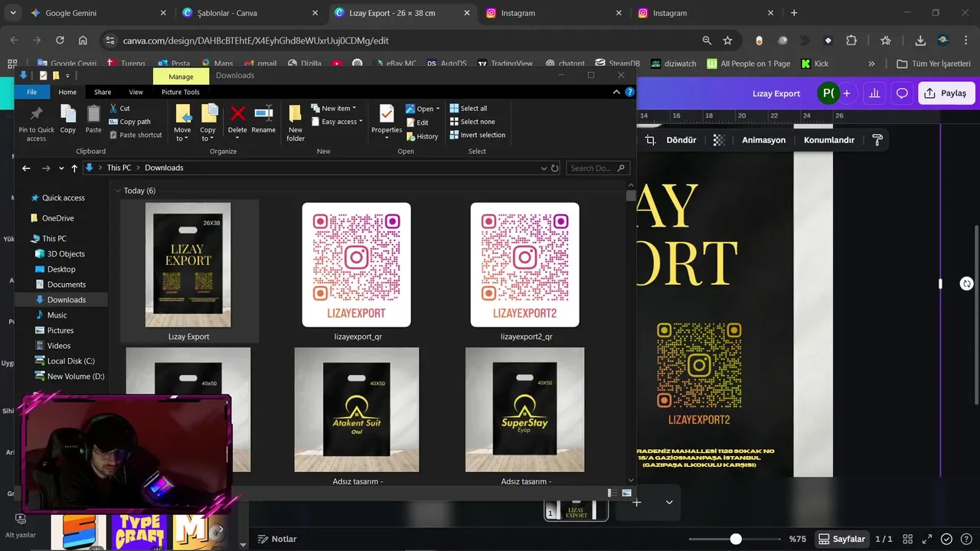The height and width of the screenshot is (551, 980).
Task: Click the copy style paint roller in Canva
Action: (x=877, y=140)
